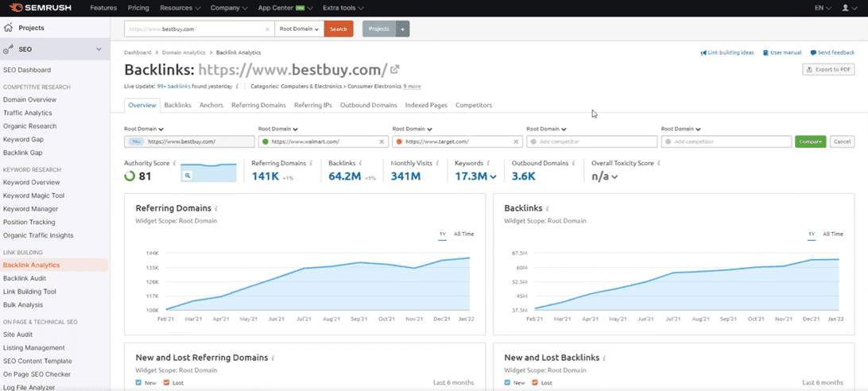Viewport: 868px width, 391px height.
Task: Click the Projects home icon in sidebar
Action: (x=9, y=28)
